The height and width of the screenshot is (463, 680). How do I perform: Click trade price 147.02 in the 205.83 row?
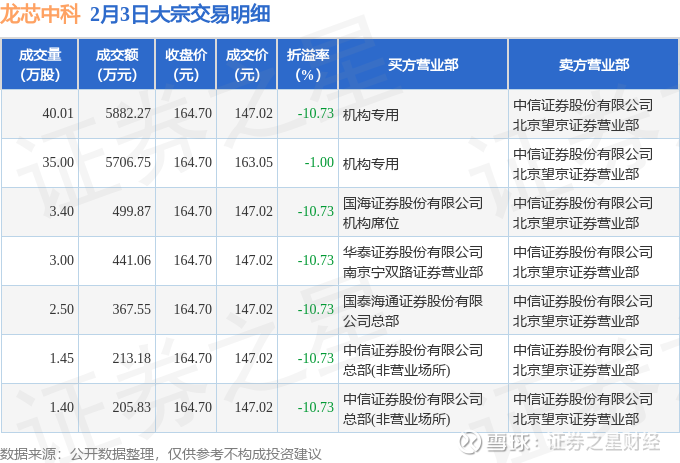(254, 408)
